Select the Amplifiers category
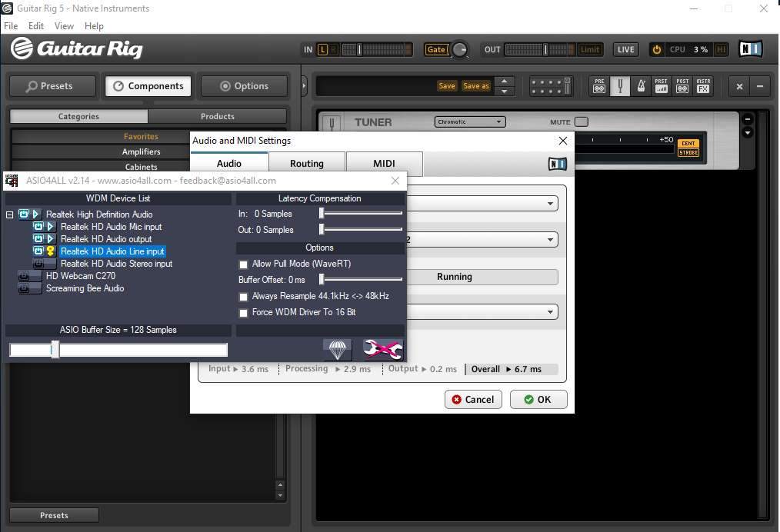The width and height of the screenshot is (780, 532). (142, 151)
